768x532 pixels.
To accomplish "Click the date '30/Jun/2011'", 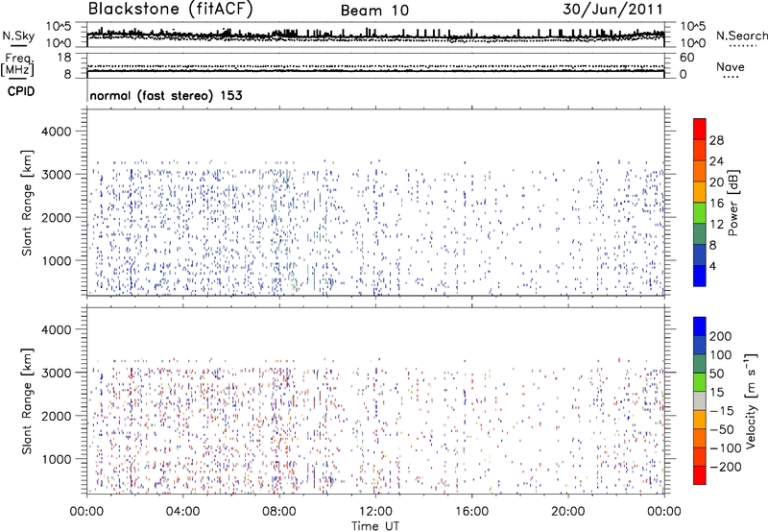I will 612,10.
